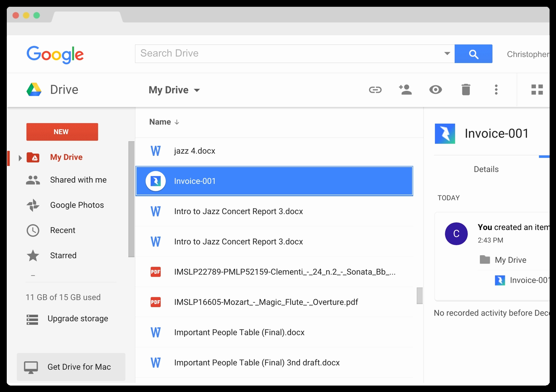Click the Google logo
This screenshot has height=392, width=556.
click(x=55, y=54)
